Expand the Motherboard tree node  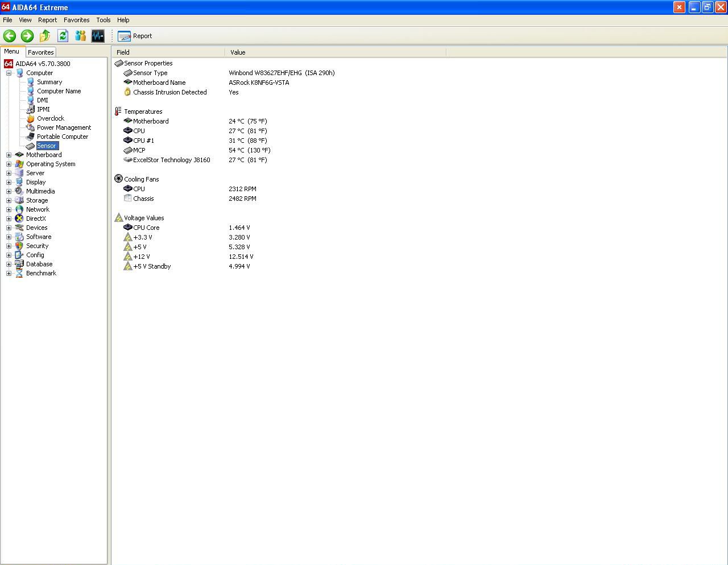(9, 155)
